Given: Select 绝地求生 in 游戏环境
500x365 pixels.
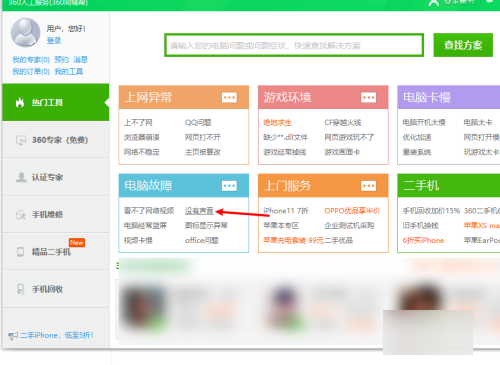Looking at the screenshot, I should click(x=277, y=123).
